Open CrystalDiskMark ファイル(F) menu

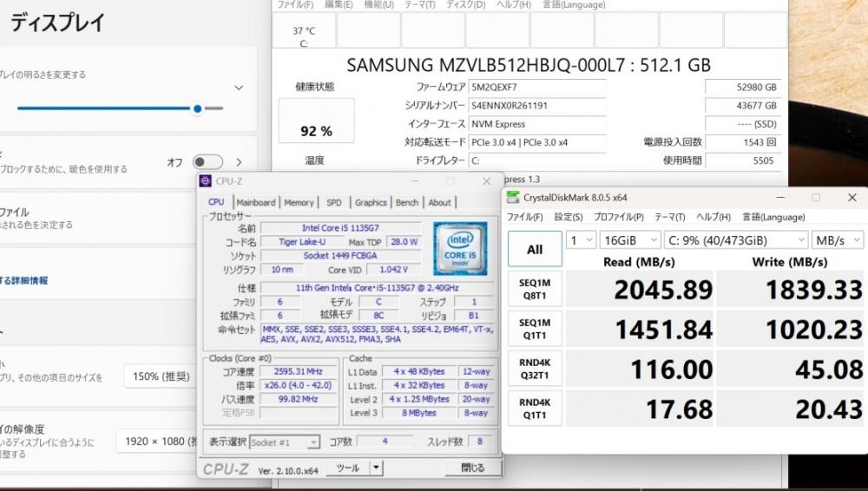tap(525, 217)
